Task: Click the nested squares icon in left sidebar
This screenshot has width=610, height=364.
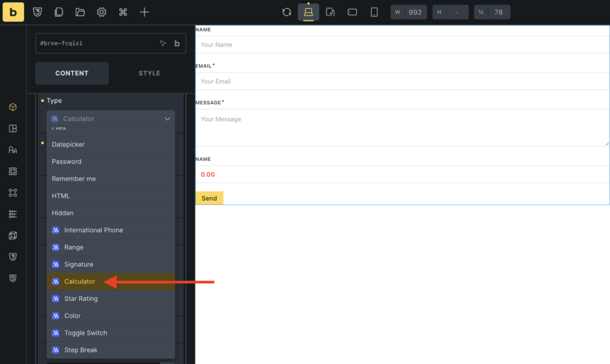Action: click(13, 192)
